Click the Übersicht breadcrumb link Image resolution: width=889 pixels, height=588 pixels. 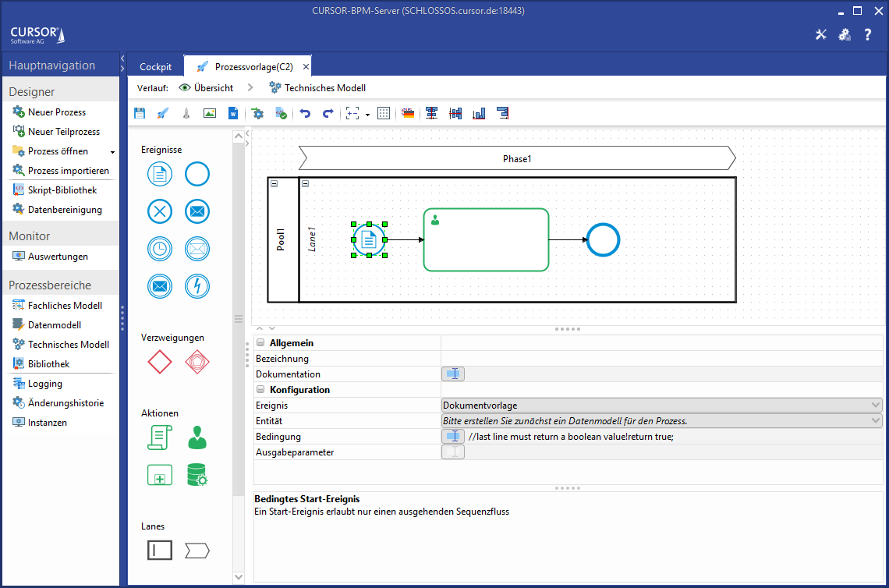pos(213,88)
